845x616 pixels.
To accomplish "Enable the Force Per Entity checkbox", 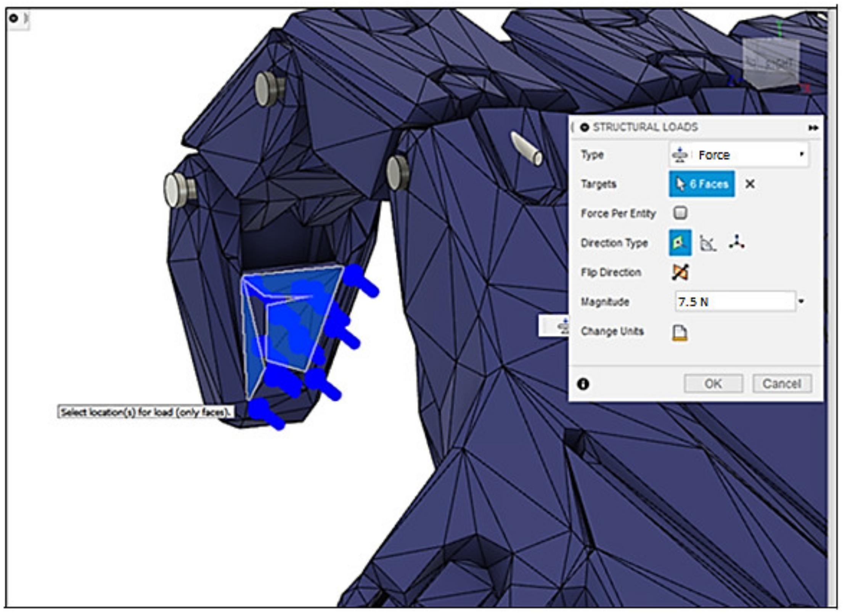I will coord(680,213).
